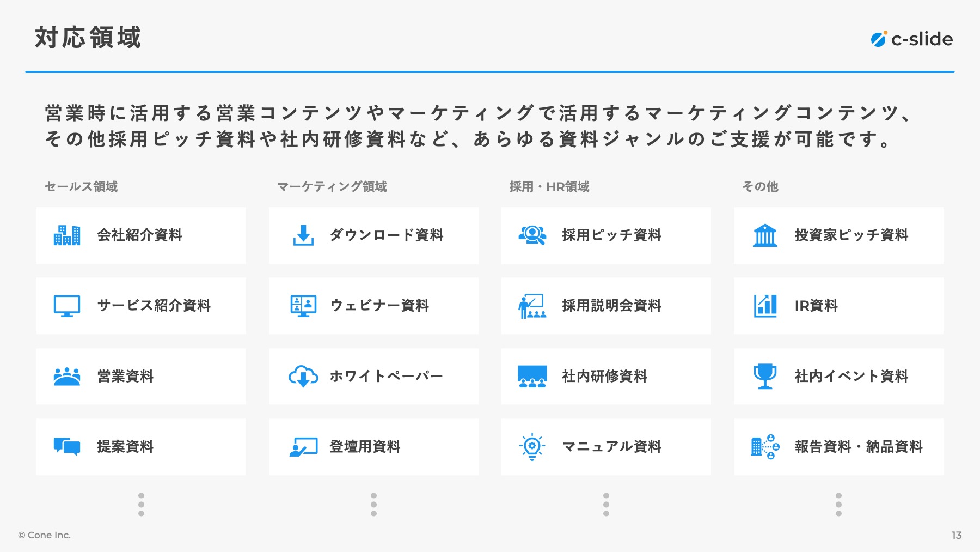The height and width of the screenshot is (552, 980).
Task: Click the page number 13
Action: coord(957,535)
